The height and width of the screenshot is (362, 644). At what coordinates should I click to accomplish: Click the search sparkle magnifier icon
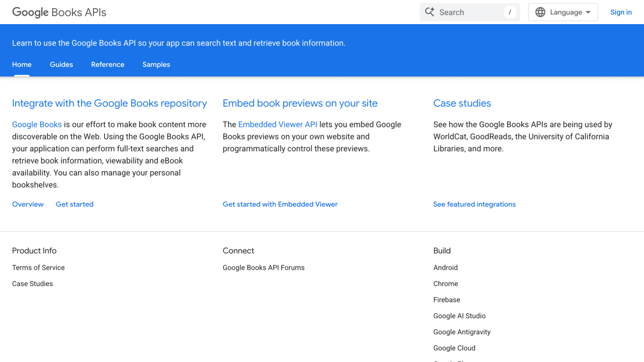coord(430,12)
